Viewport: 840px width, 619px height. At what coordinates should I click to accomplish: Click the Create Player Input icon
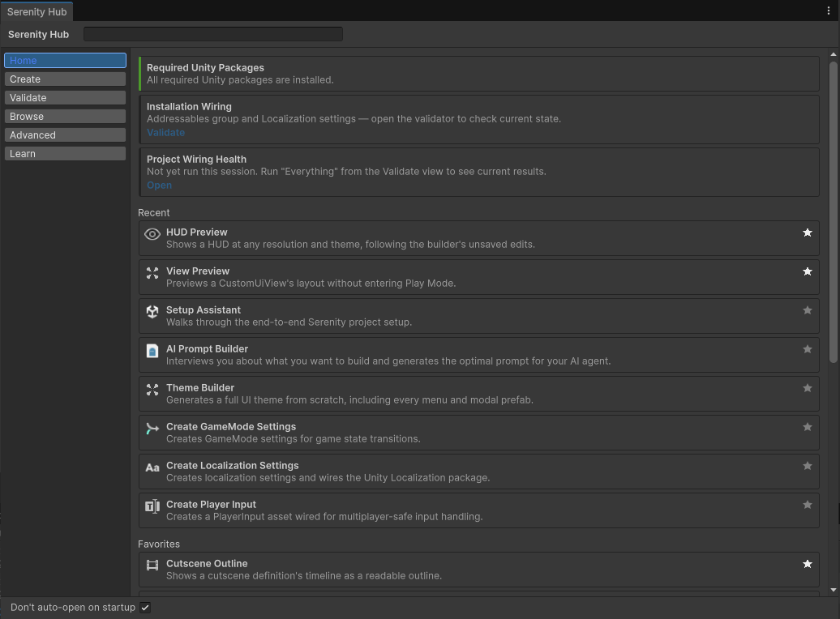click(x=152, y=506)
